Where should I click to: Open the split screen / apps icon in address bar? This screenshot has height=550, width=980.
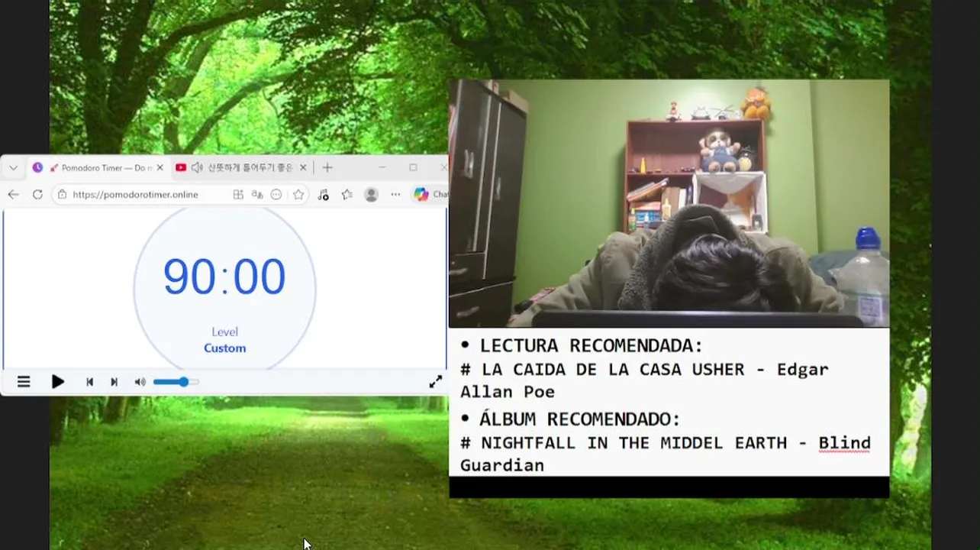pos(238,195)
